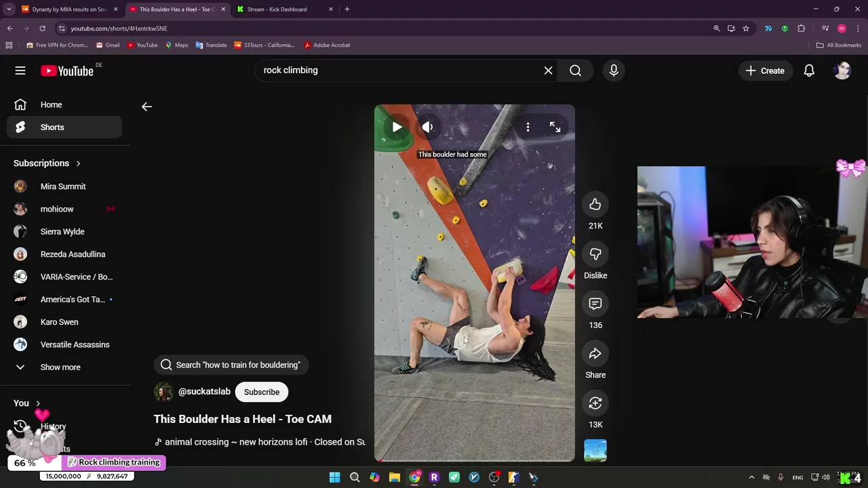Like this Short with thumbs up
Image resolution: width=868 pixels, height=488 pixels.
(x=595, y=204)
